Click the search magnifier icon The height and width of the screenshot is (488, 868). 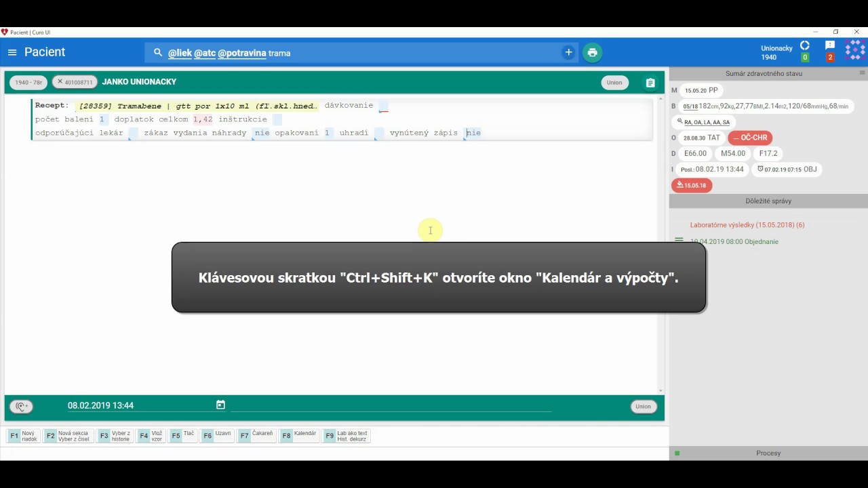tap(158, 52)
